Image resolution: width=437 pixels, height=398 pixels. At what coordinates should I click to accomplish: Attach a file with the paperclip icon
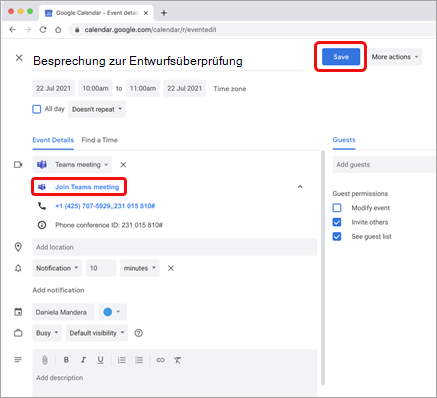pos(45,360)
